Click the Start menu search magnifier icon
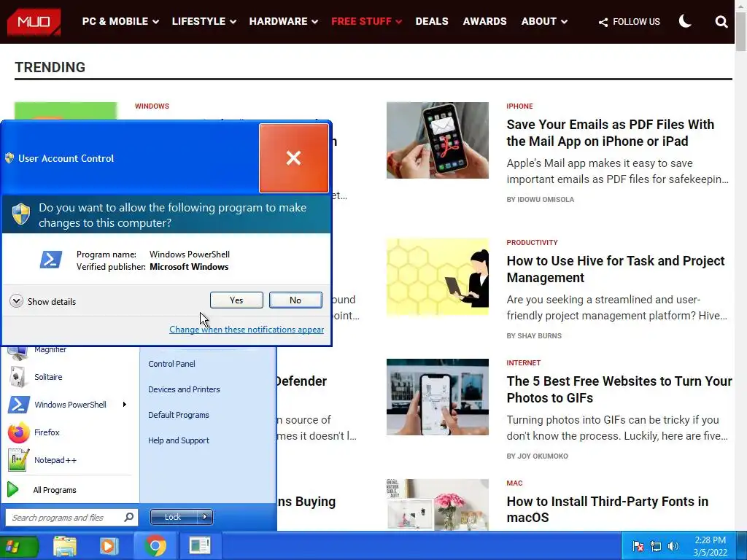 click(x=128, y=517)
